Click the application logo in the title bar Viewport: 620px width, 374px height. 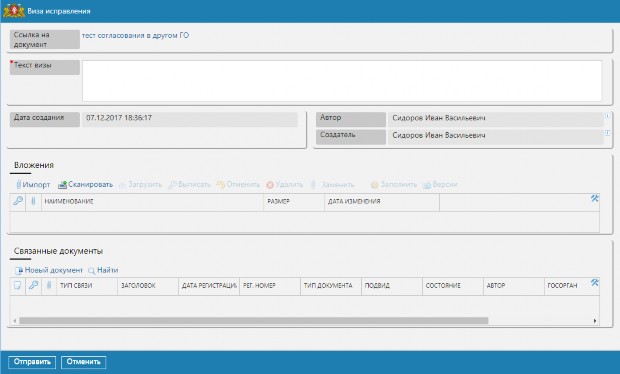point(14,11)
